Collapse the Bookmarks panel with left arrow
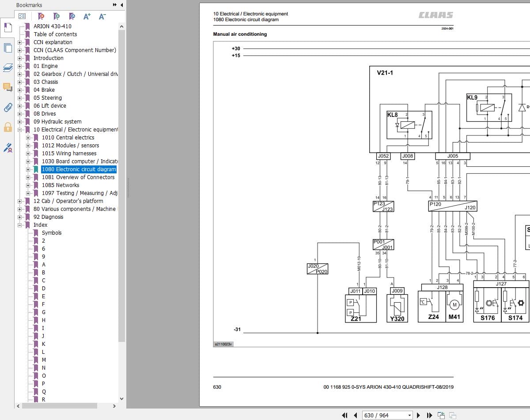The image size is (530, 420). click(x=121, y=5)
